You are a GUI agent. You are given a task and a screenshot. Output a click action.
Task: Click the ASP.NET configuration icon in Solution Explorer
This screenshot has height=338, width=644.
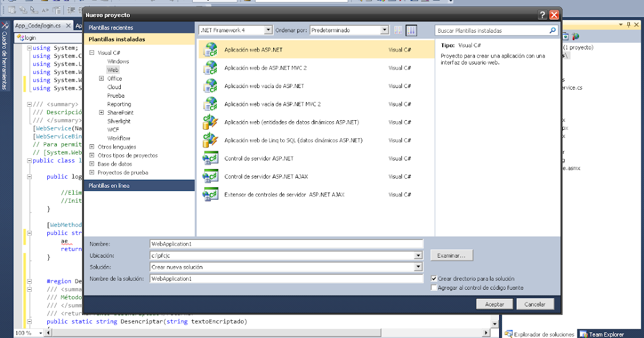coord(576,36)
